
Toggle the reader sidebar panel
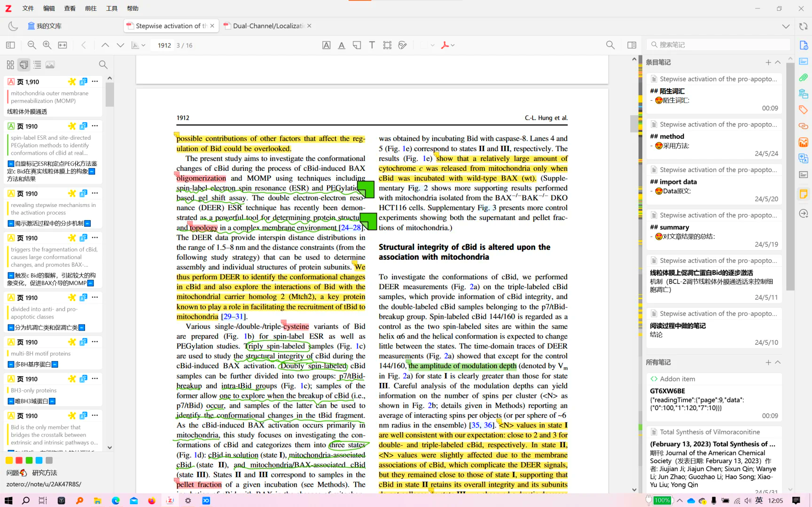point(10,45)
